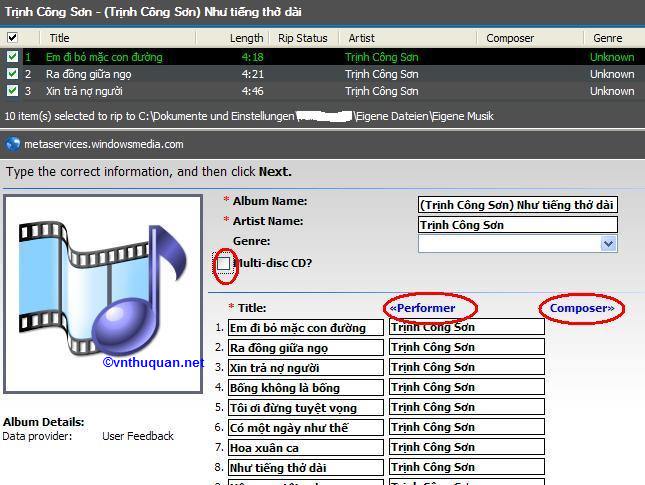This screenshot has width=645, height=485.
Task: Open the Genre dropdown list
Action: (x=608, y=244)
